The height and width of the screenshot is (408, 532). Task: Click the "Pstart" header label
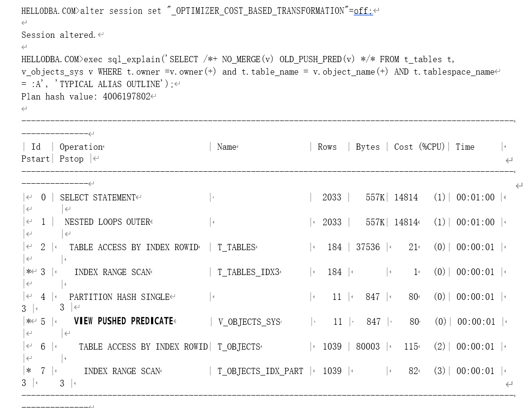tap(35, 159)
